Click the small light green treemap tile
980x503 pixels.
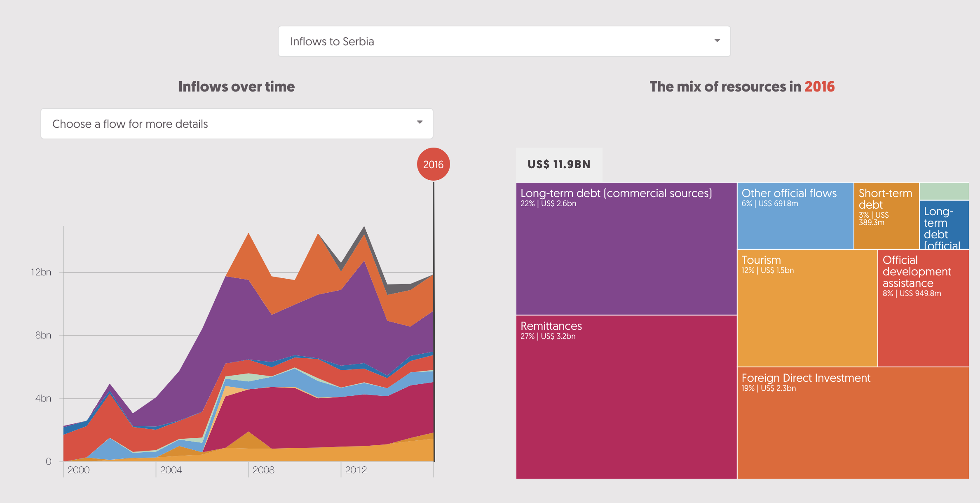coord(944,191)
